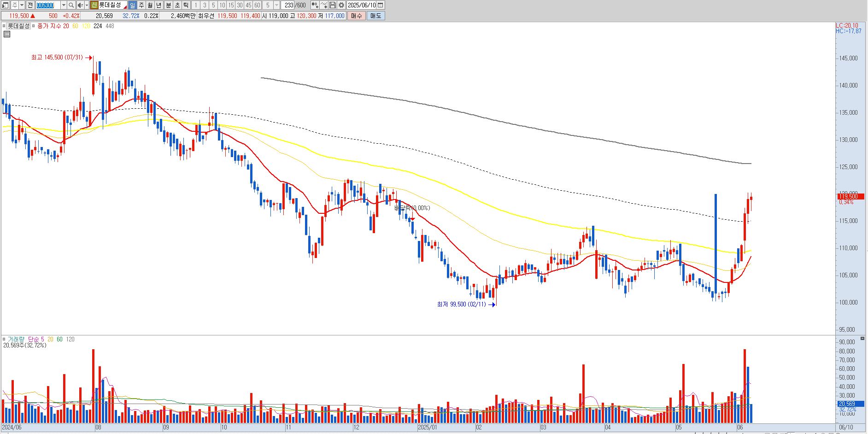Screen dimensions: 868x434
Task: Switch to yearly chart period 년
Action: point(159,5)
